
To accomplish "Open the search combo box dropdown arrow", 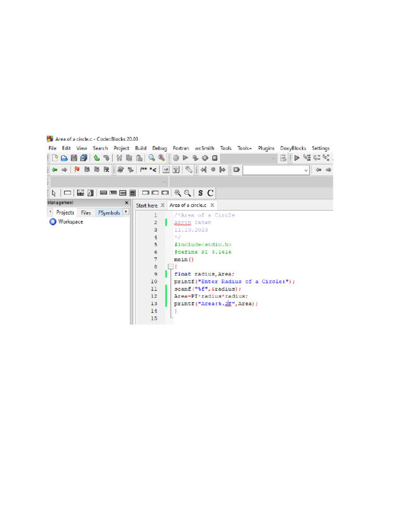I will [306, 170].
